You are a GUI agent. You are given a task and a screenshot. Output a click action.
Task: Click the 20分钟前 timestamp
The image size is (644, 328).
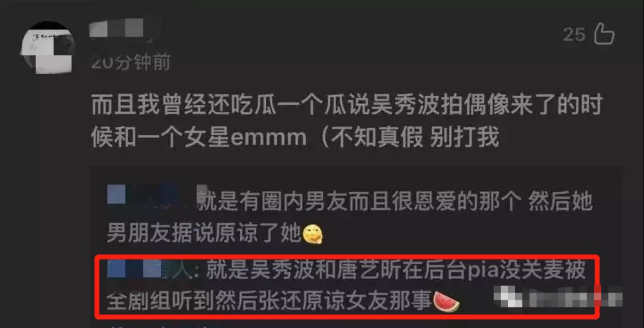pos(131,63)
